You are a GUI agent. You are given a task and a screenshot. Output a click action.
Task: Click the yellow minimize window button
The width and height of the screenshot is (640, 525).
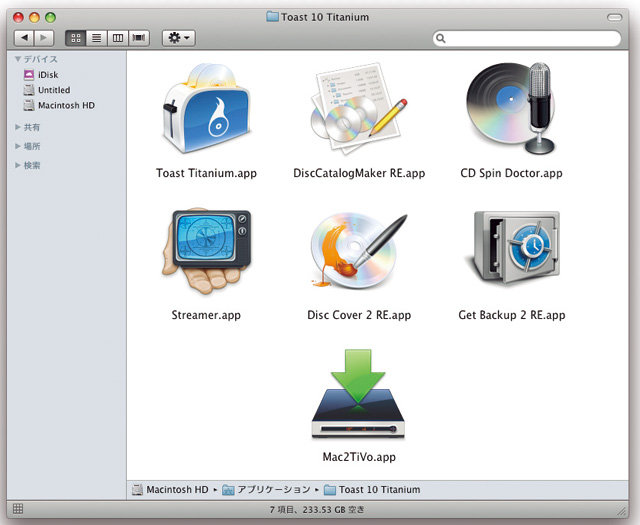tap(34, 17)
